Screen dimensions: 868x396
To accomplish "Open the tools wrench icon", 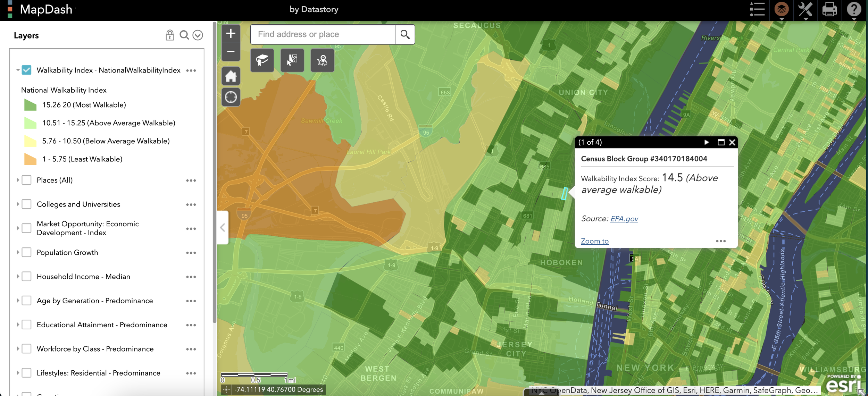I will point(806,9).
